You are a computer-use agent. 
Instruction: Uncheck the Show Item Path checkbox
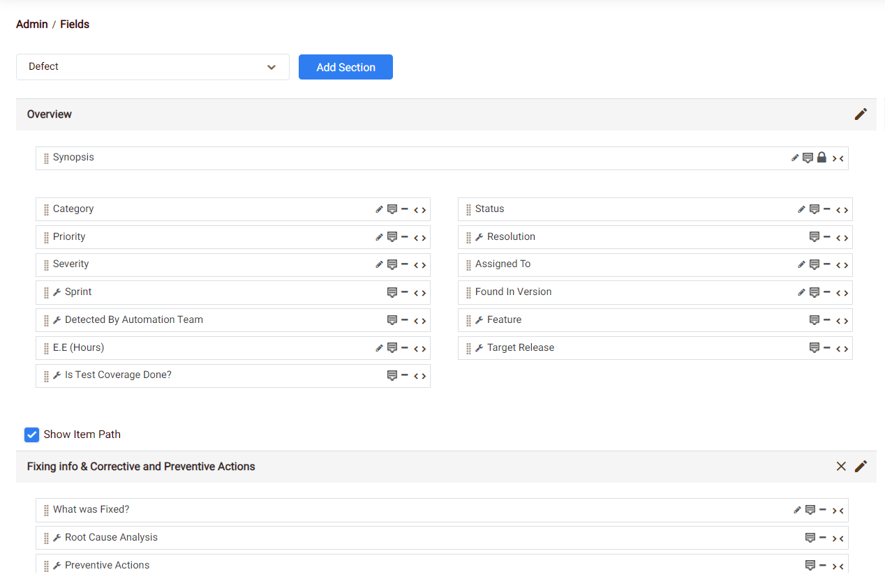(31, 435)
